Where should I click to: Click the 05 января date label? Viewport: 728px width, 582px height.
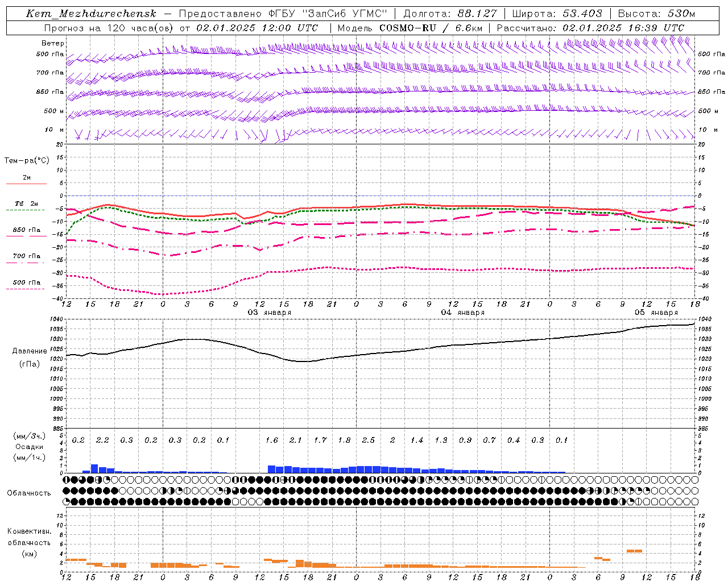656,312
